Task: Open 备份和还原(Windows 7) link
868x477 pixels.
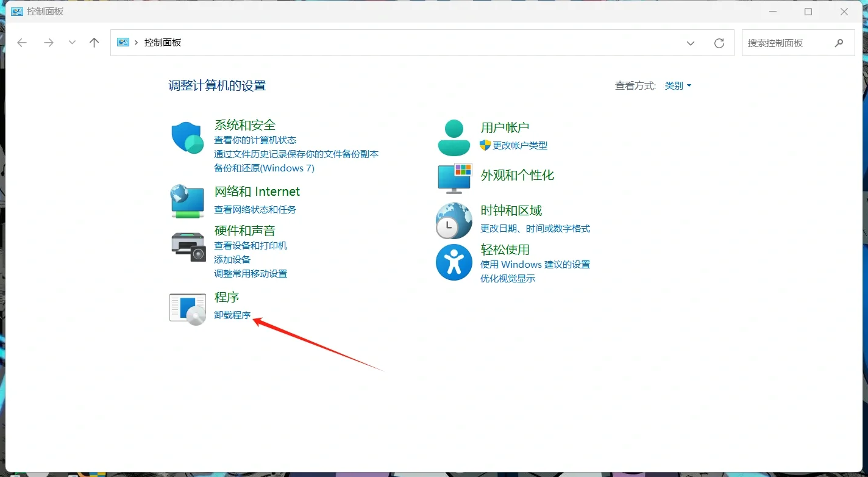Action: 265,168
